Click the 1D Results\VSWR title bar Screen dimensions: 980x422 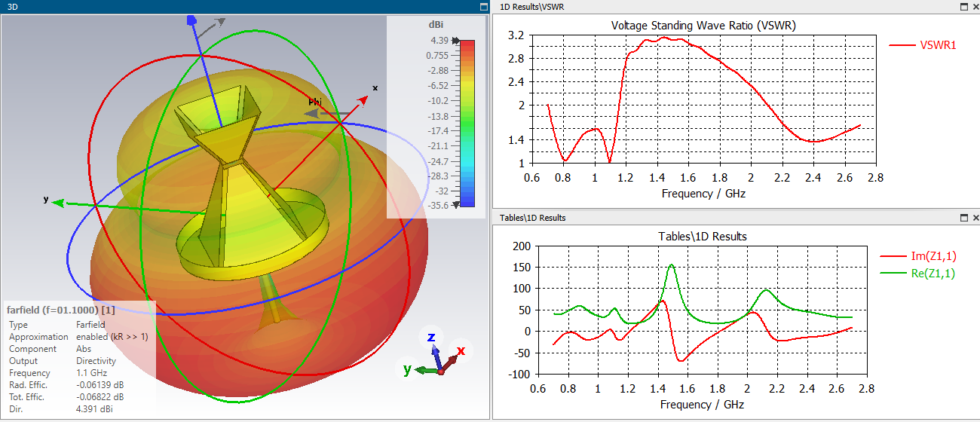point(724,7)
